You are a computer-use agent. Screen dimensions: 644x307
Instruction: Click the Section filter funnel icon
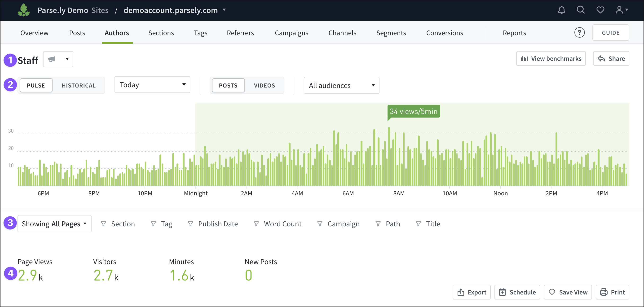point(103,224)
